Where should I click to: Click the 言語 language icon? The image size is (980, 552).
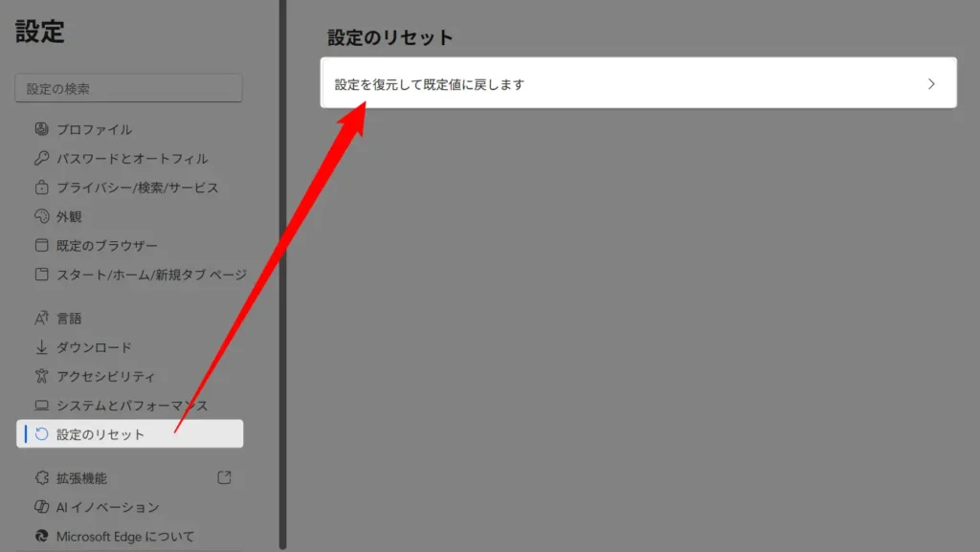41,318
